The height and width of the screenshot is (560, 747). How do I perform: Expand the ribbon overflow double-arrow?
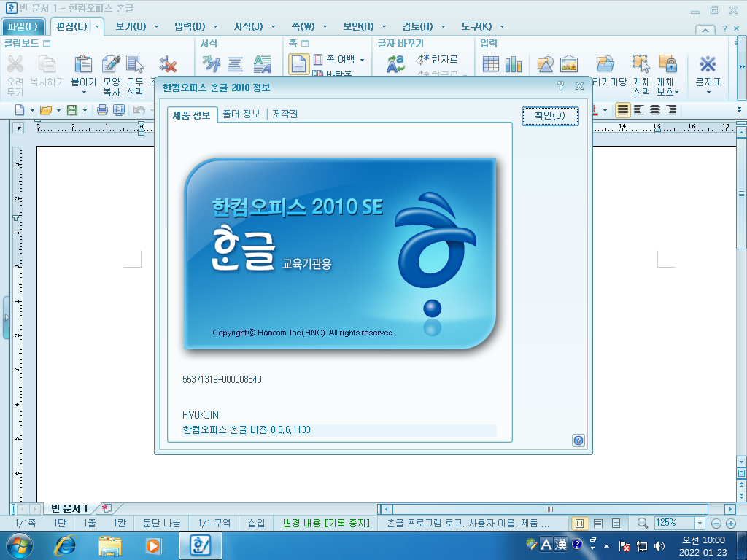[742, 66]
